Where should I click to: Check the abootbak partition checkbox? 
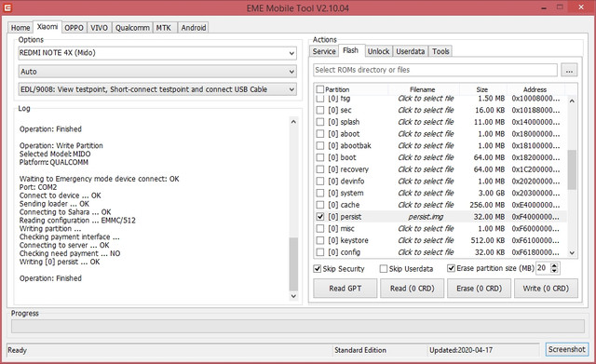(320, 145)
